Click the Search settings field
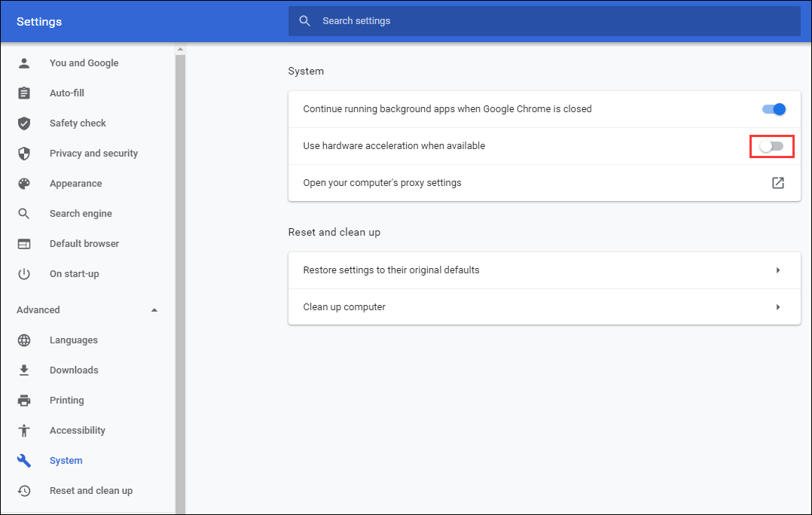The width and height of the screenshot is (812, 515). [542, 21]
